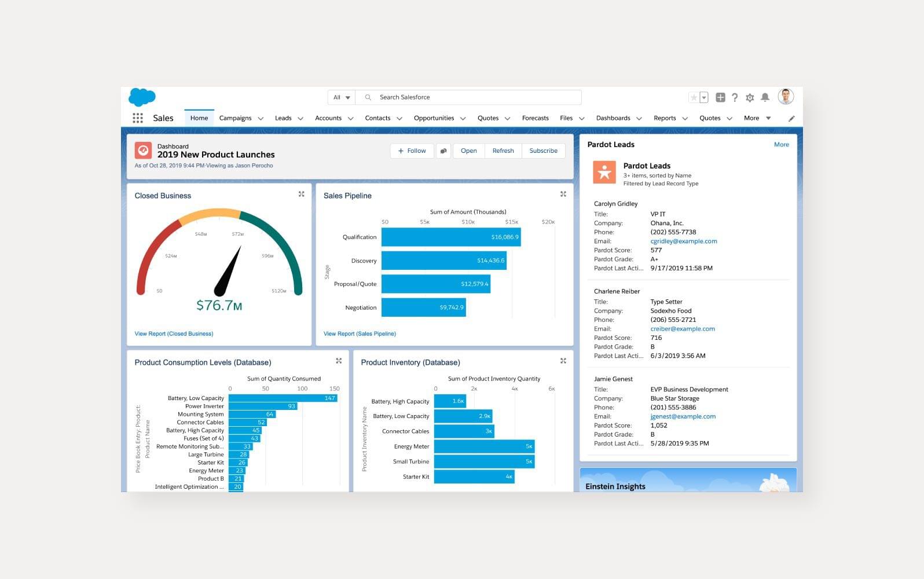The width and height of the screenshot is (924, 579).
Task: Open the App Launcher grid icon
Action: (x=138, y=118)
